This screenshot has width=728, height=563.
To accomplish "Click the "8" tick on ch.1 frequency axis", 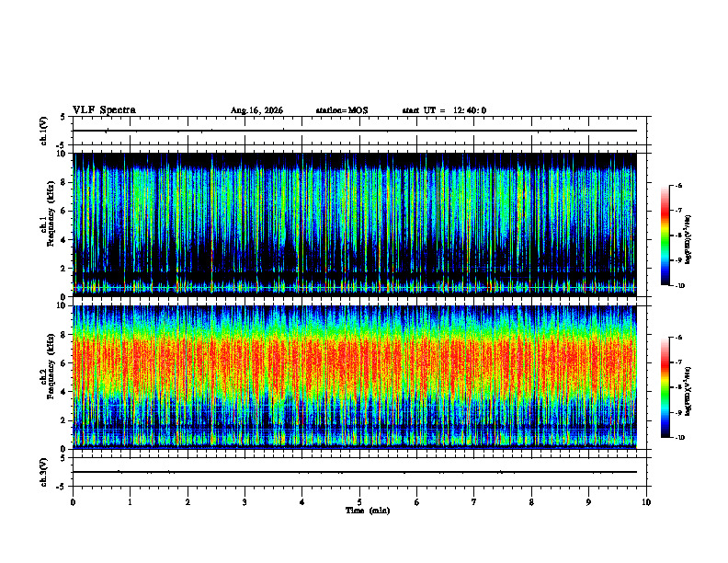I will point(64,182).
